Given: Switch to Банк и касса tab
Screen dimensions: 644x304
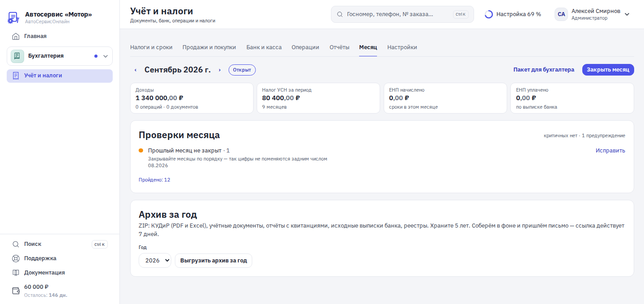Looking at the screenshot, I should (264, 47).
